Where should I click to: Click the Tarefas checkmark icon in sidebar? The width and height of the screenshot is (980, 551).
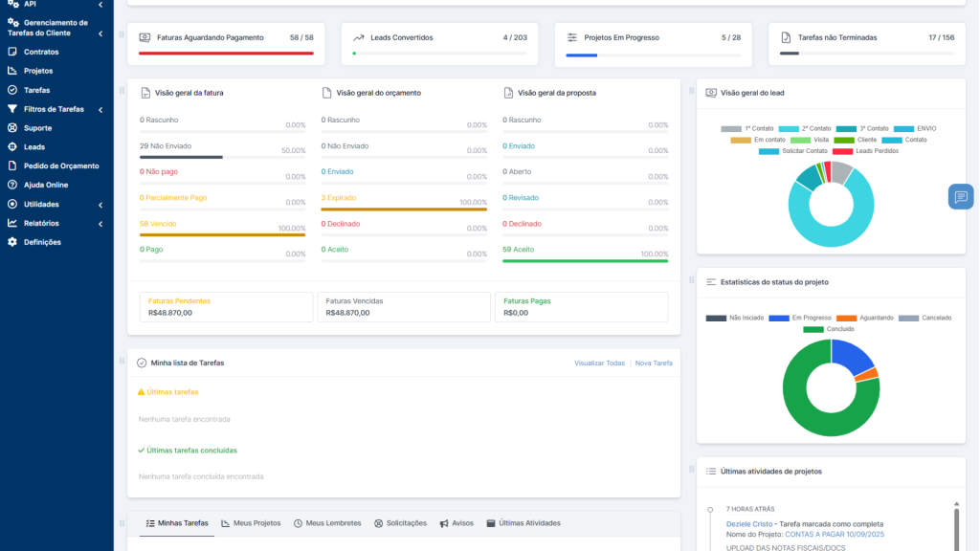point(12,90)
